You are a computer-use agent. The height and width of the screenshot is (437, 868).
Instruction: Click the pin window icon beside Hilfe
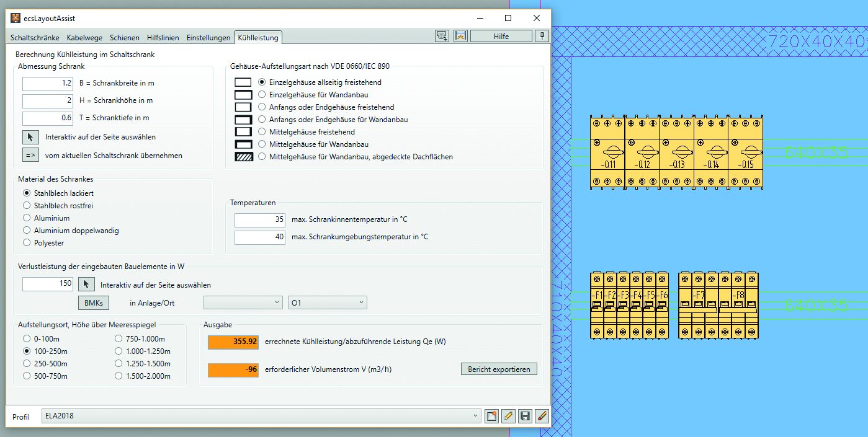(542, 36)
